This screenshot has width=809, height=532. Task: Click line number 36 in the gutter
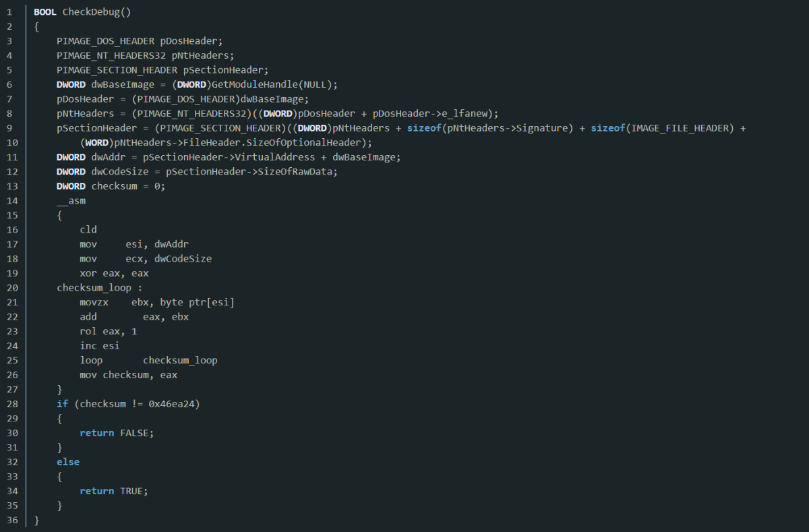(x=9, y=520)
